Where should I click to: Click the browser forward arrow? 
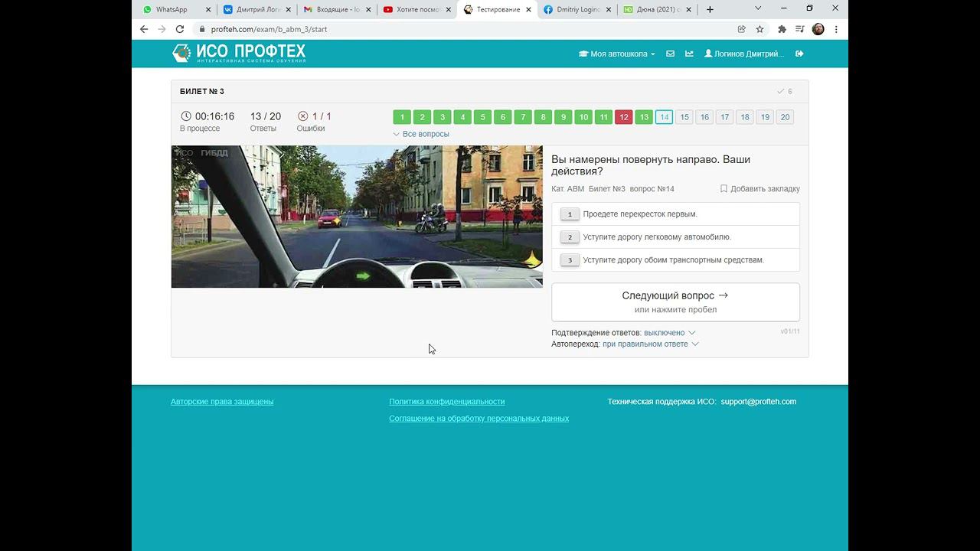pos(162,29)
